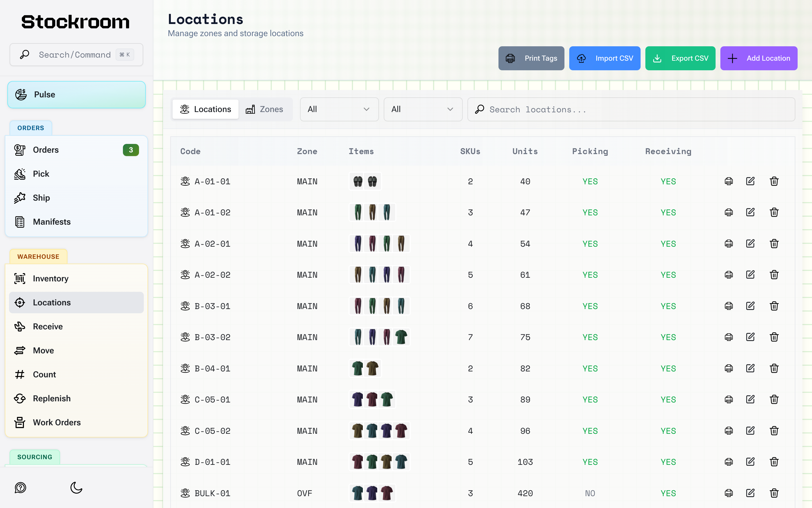The width and height of the screenshot is (812, 508).
Task: Open Inventory in the sidebar
Action: 76,279
